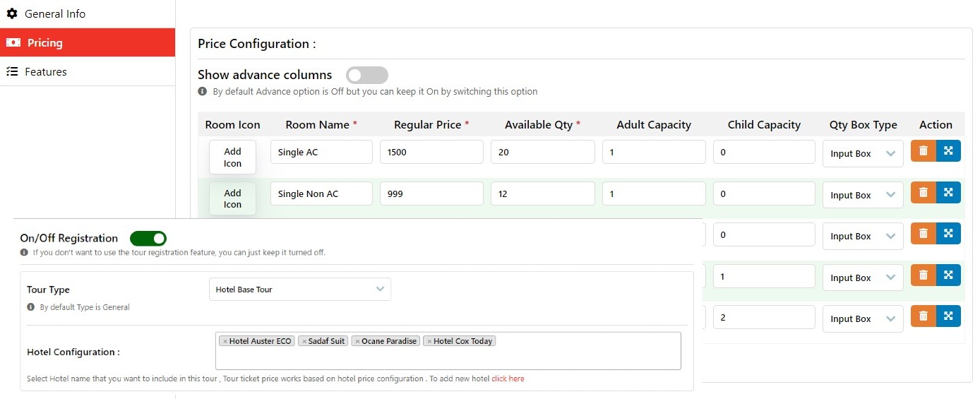Image resolution: width=980 pixels, height=399 pixels.
Task: Click the Available Qty field showing 12
Action: tap(542, 194)
